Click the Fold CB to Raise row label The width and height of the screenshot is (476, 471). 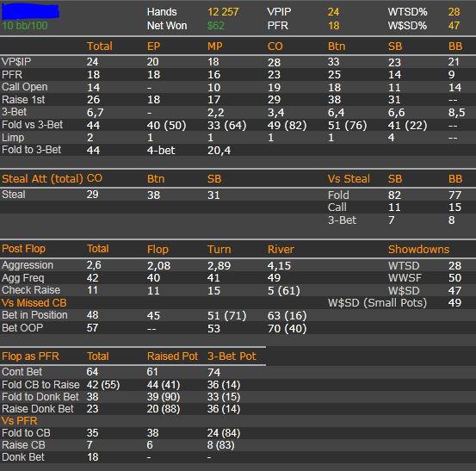pyautogui.click(x=40, y=384)
